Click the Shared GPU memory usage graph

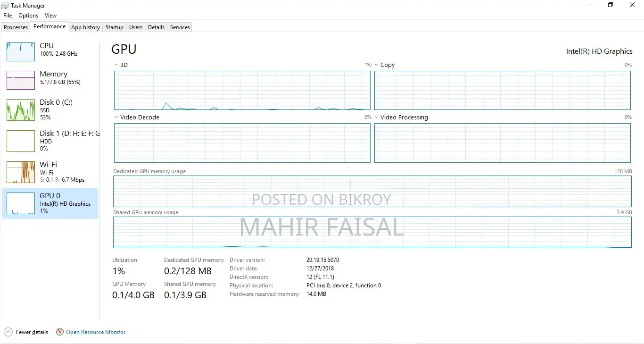372,233
